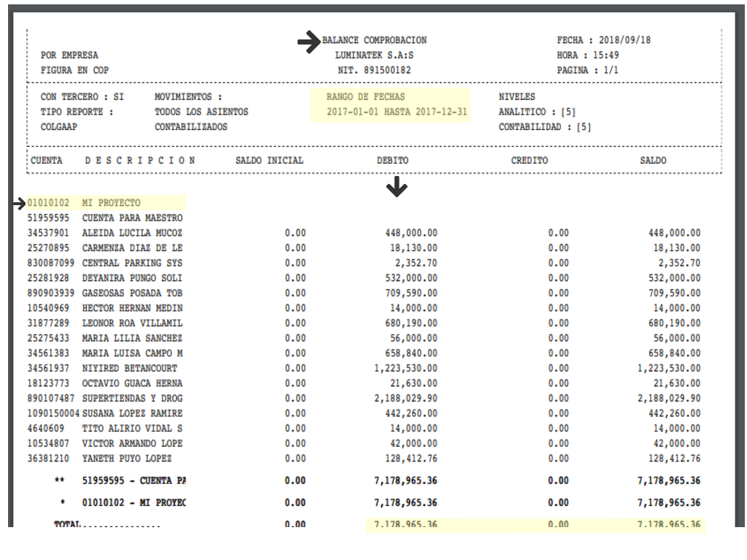
Task: Click the arrow pointing to account 01010102
Action: (x=20, y=204)
